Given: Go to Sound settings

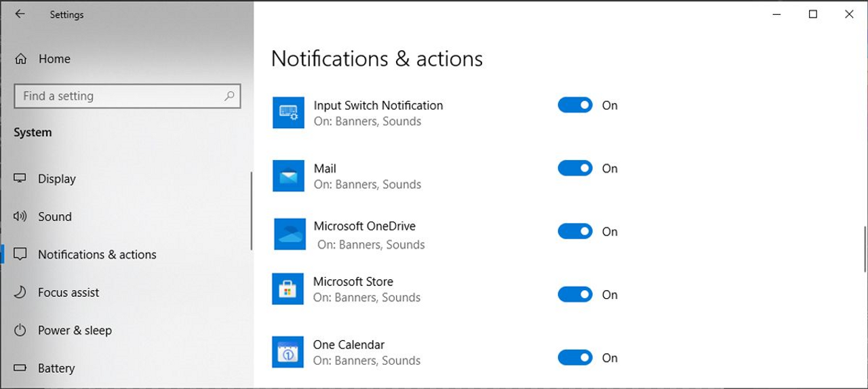Looking at the screenshot, I should point(54,217).
